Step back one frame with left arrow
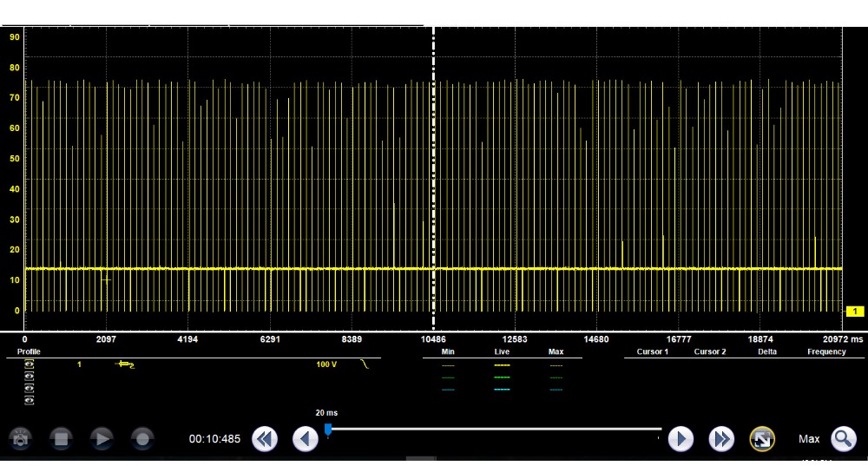868x466 pixels. tap(305, 439)
